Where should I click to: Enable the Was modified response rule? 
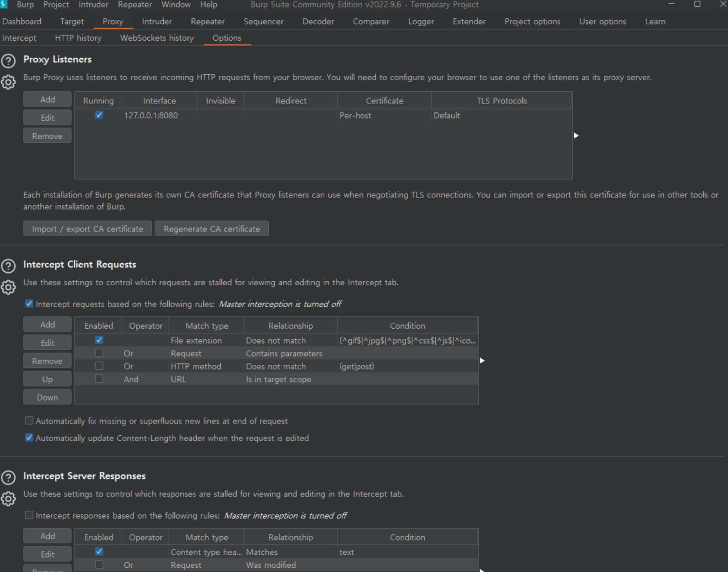99,565
